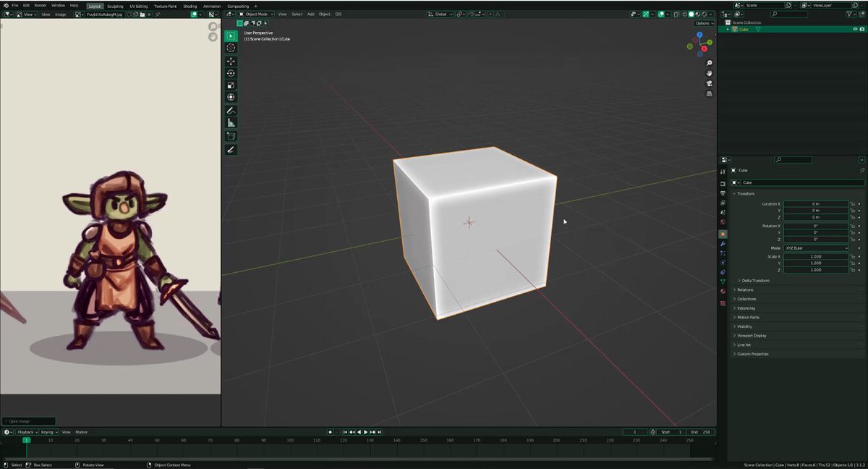Switch to the Sculpting workspace tab
The height and width of the screenshot is (469, 868).
[x=115, y=6]
